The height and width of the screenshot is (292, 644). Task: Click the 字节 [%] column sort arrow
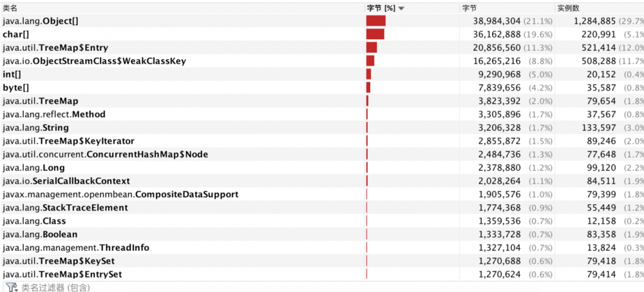[x=401, y=8]
